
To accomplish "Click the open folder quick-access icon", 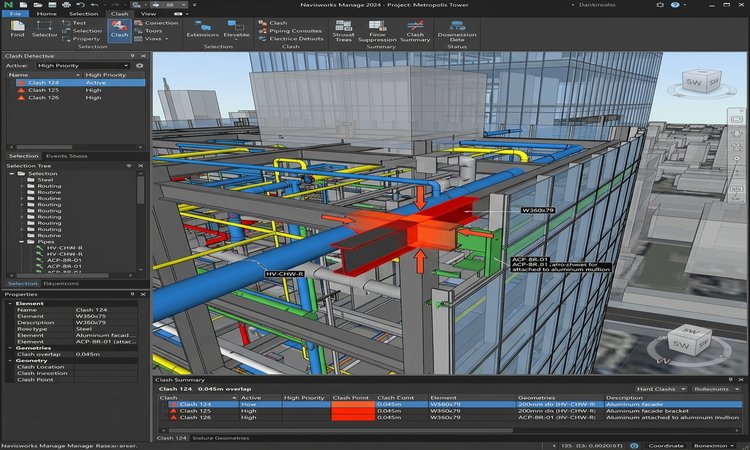I will [38, 5].
